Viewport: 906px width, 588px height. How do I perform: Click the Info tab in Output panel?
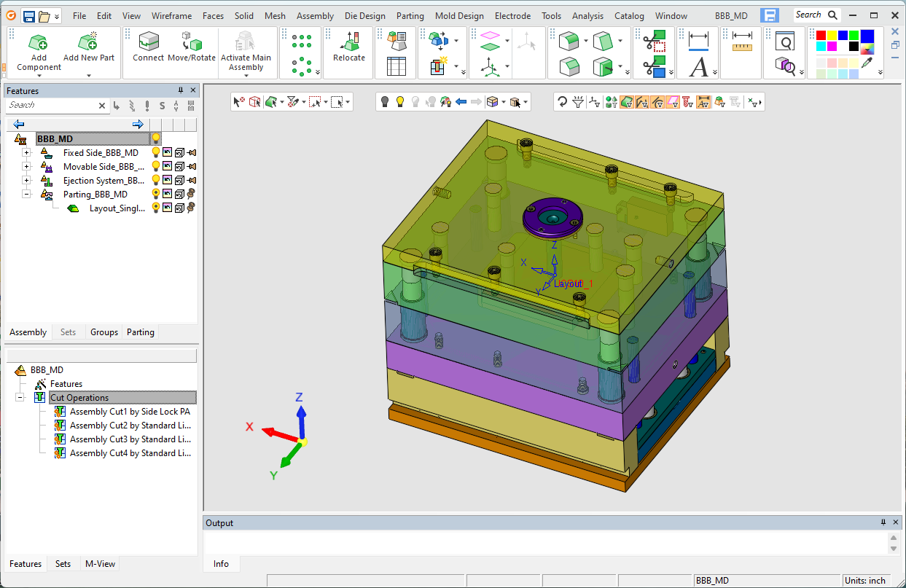point(221,564)
